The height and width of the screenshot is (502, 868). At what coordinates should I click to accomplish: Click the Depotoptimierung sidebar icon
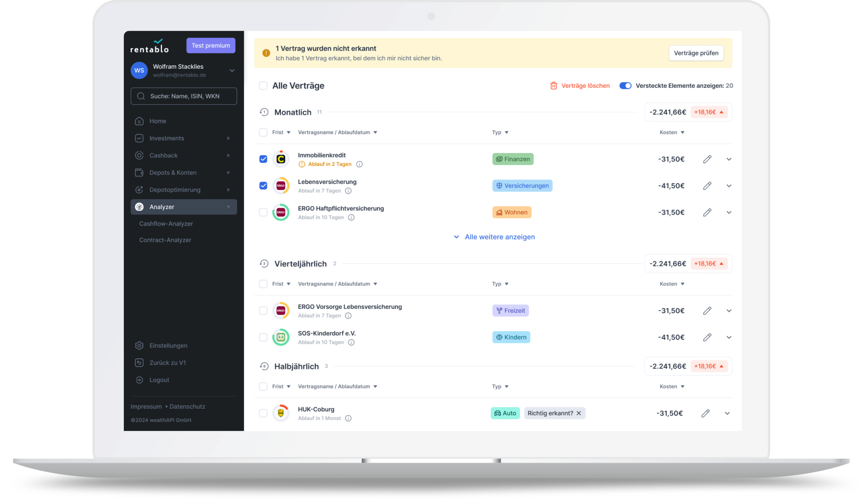coord(139,190)
